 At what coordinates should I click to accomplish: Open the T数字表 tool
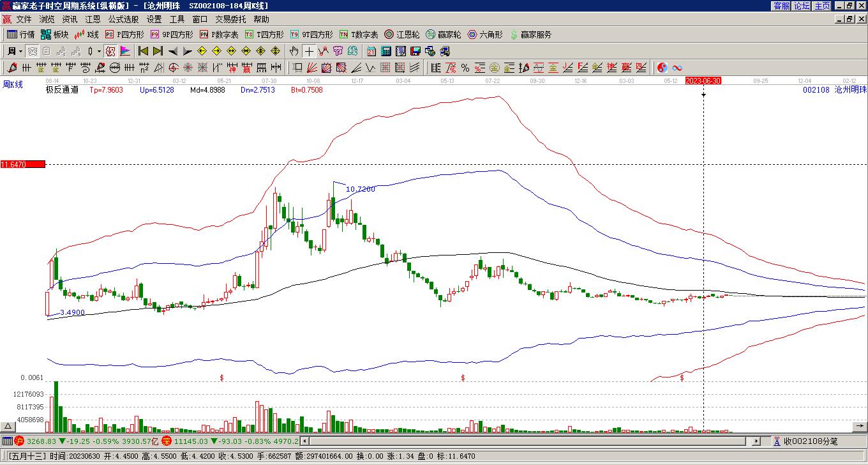(359, 34)
